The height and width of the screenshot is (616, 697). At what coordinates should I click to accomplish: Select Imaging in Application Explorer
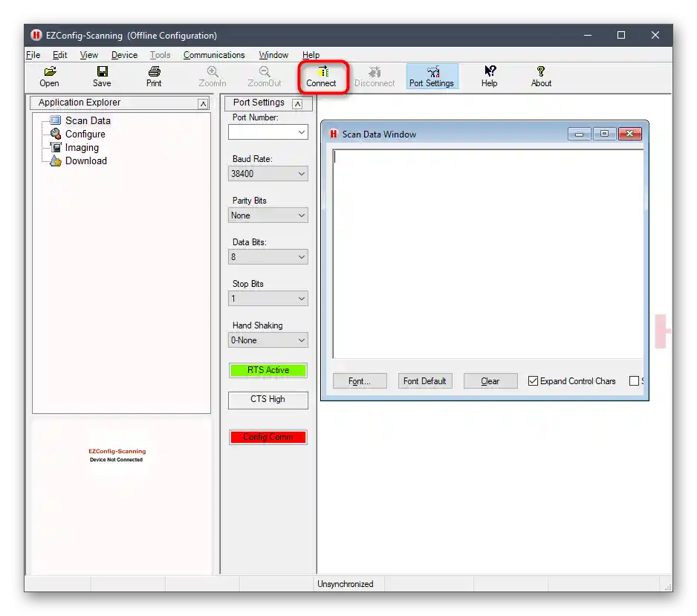[x=82, y=147]
